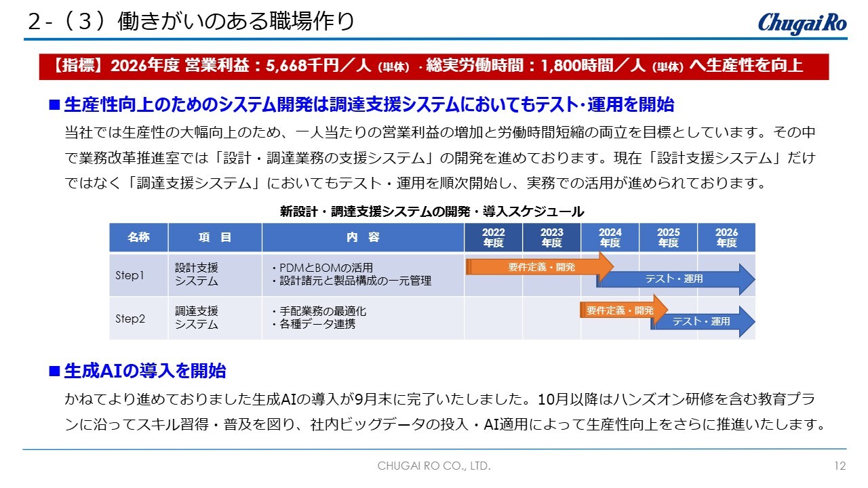Select the 内容 column header
The width and height of the screenshot is (868, 488).
click(x=363, y=237)
